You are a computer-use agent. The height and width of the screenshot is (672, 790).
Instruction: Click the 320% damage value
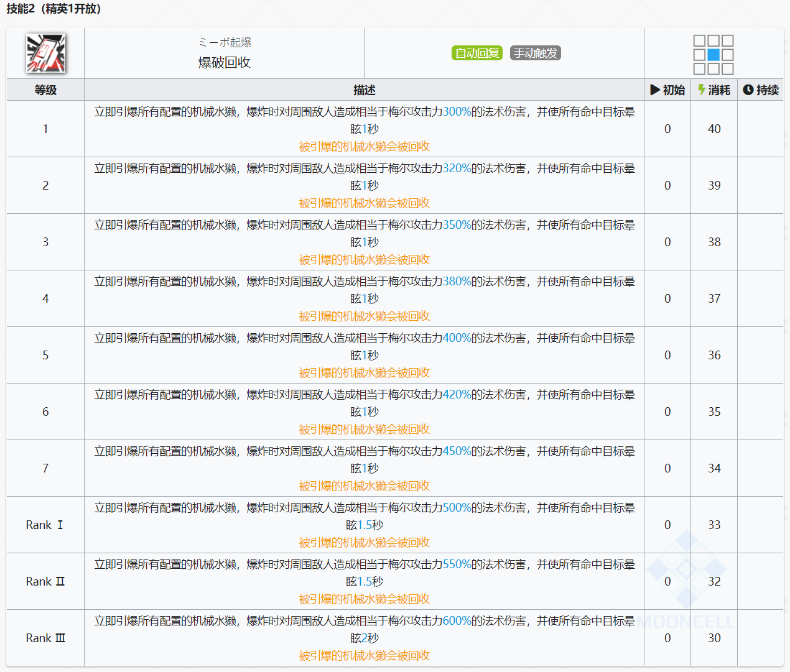[x=457, y=168]
